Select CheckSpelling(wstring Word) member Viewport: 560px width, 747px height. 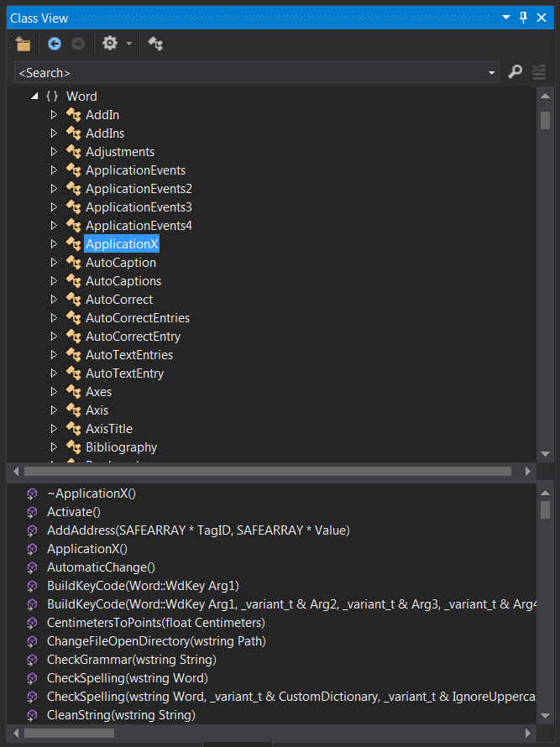pyautogui.click(x=128, y=678)
